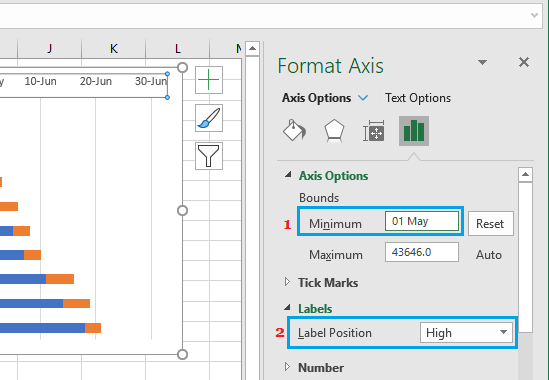Open Chart Styles paintbrush button
Screen dimensions: 549x380
pos(209,118)
